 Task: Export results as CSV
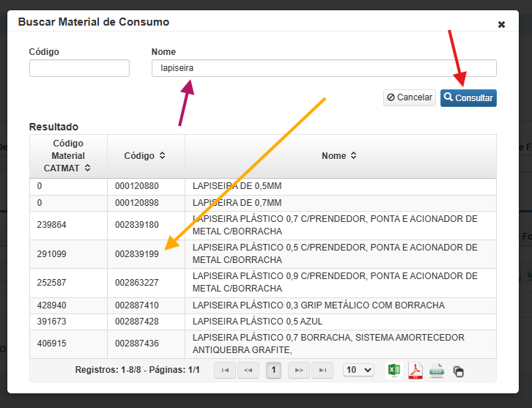click(437, 371)
